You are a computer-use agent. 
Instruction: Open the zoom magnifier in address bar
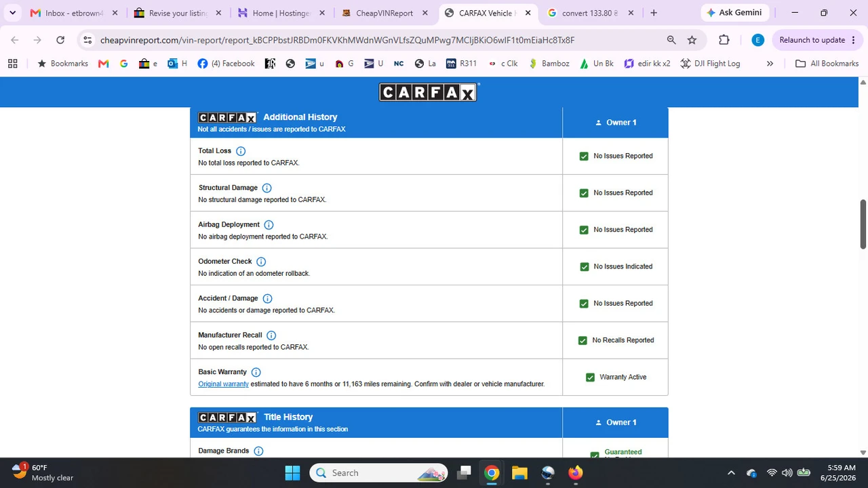pos(671,40)
